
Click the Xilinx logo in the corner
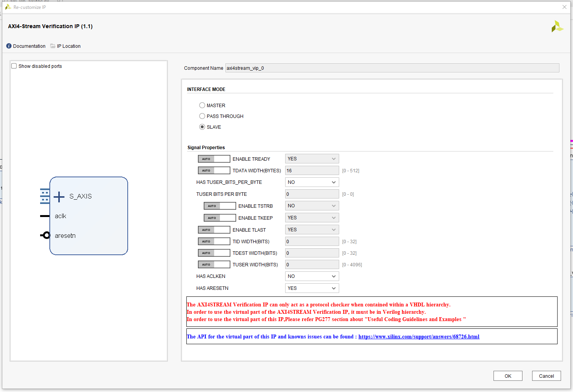pos(557,26)
